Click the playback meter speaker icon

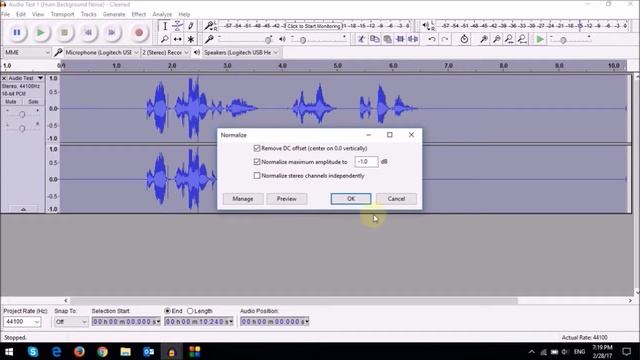[x=426, y=26]
